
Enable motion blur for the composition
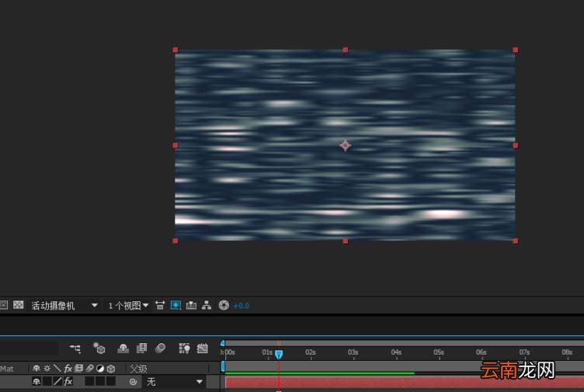tap(161, 348)
